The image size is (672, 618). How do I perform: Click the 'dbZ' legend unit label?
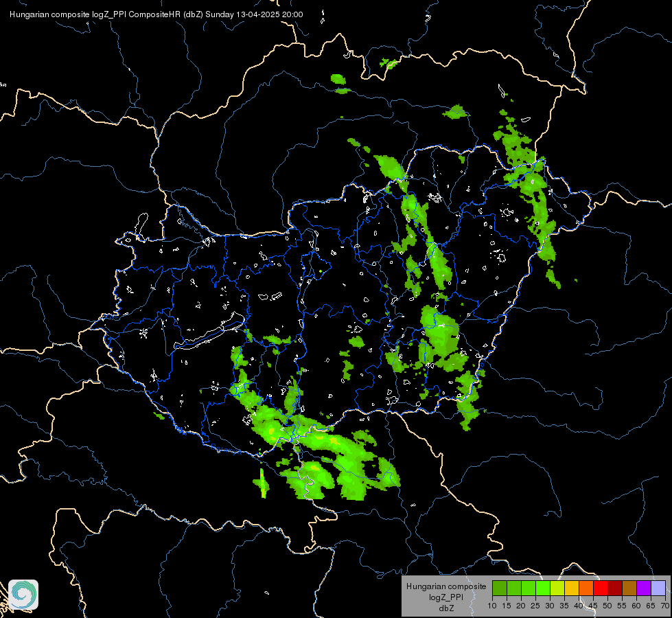click(446, 608)
